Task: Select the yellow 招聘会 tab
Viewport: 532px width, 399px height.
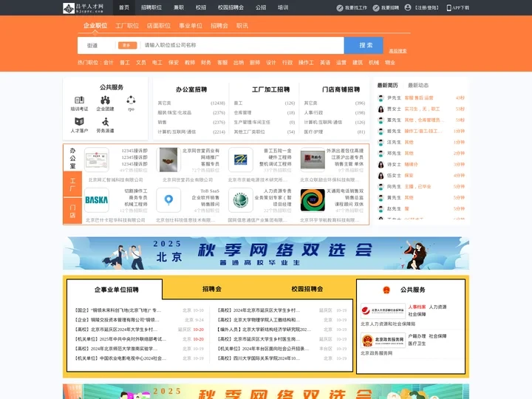Action: (212, 289)
